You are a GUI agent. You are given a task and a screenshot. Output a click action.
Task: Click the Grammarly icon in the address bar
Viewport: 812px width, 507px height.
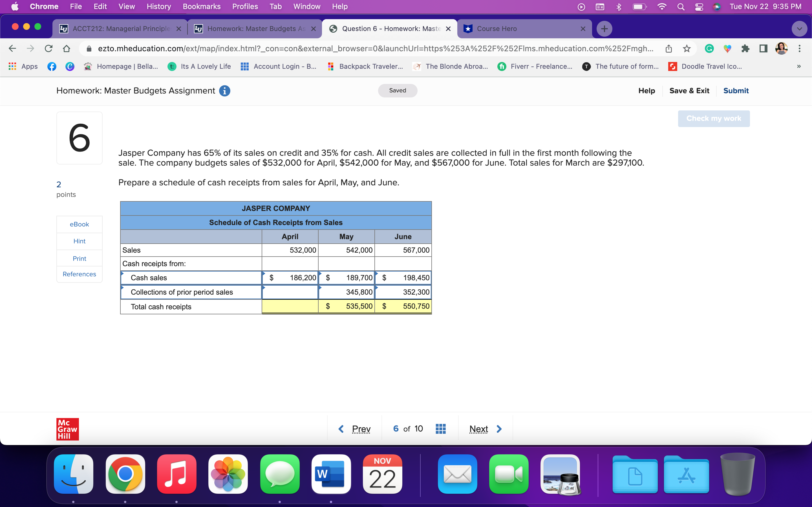[709, 49]
